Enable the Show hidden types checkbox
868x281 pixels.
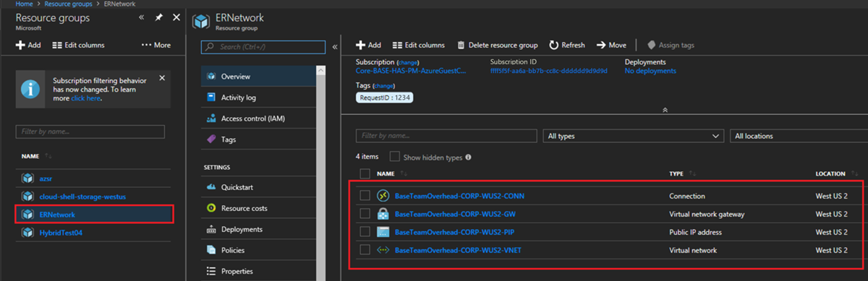click(394, 157)
